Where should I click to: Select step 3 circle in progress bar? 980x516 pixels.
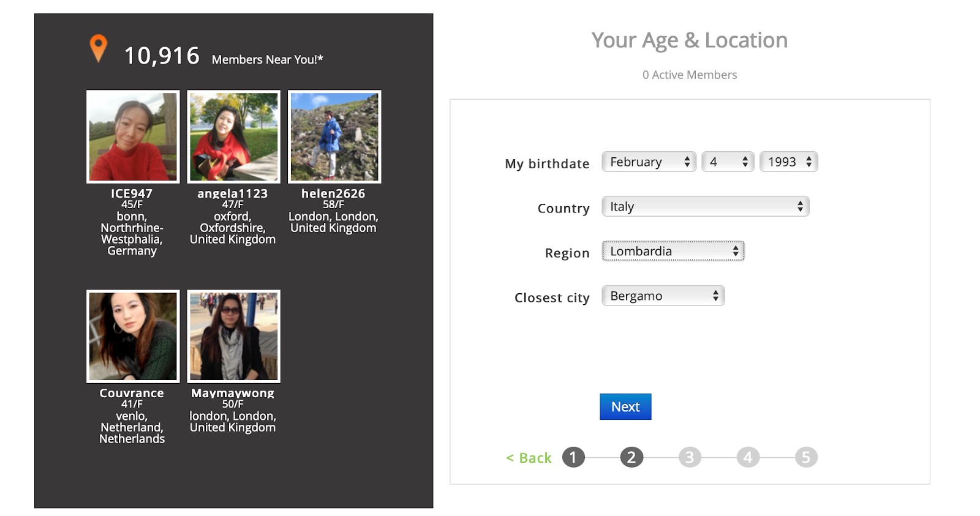(x=690, y=457)
